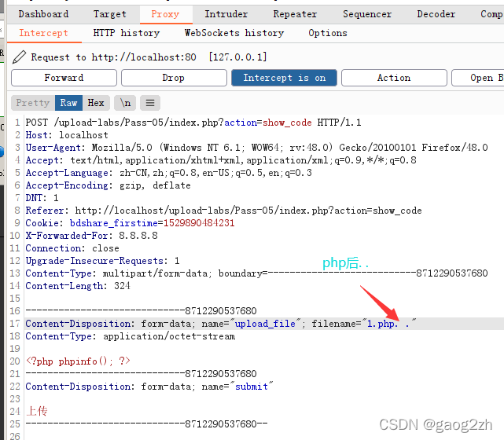The width and height of the screenshot is (504, 440).
Task: Click the filename value 1.php. .
Action: (388, 324)
